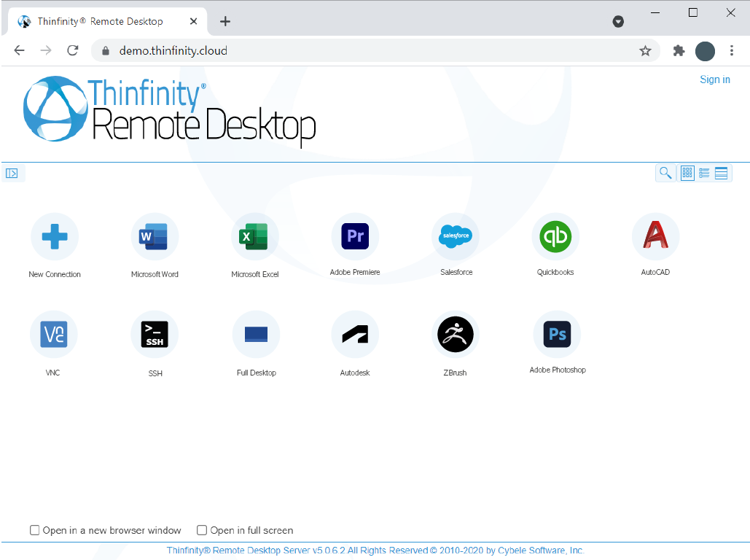Viewport: 750px width, 560px height.
Task: Click the Autodesk label text
Action: tap(355, 373)
